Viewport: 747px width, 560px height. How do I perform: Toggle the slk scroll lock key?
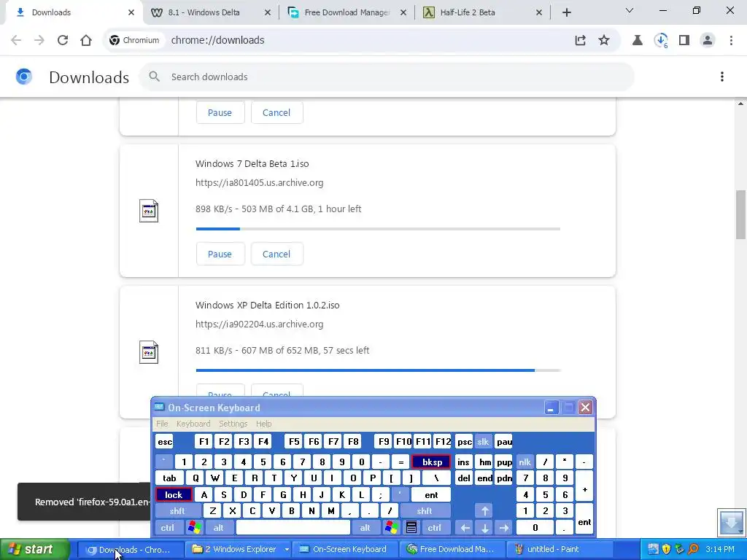(483, 441)
